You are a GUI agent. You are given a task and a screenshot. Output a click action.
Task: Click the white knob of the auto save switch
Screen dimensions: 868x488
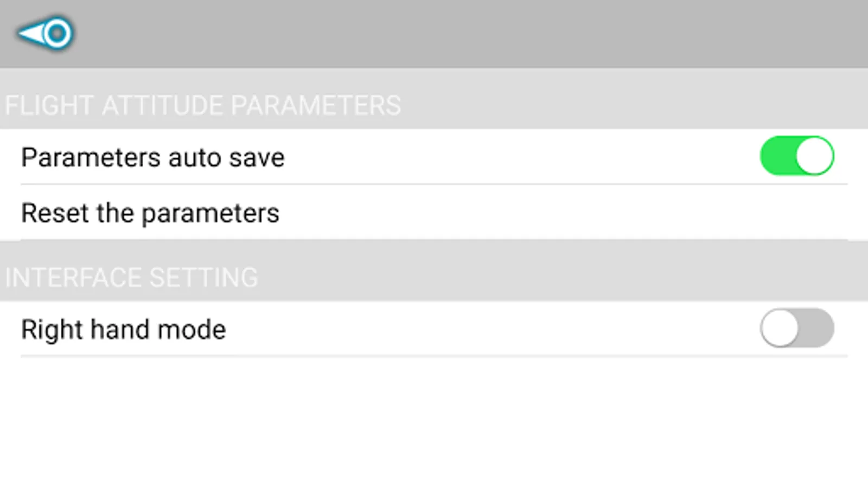pos(814,156)
